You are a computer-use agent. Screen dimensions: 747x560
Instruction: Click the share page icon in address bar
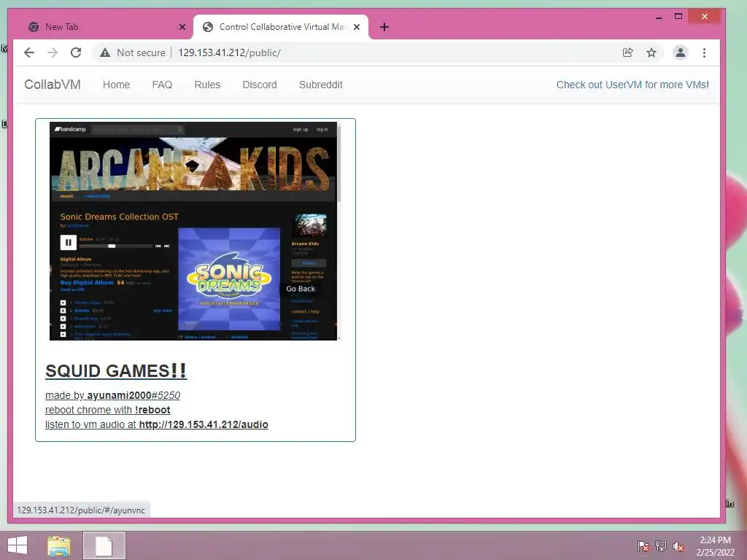(628, 52)
